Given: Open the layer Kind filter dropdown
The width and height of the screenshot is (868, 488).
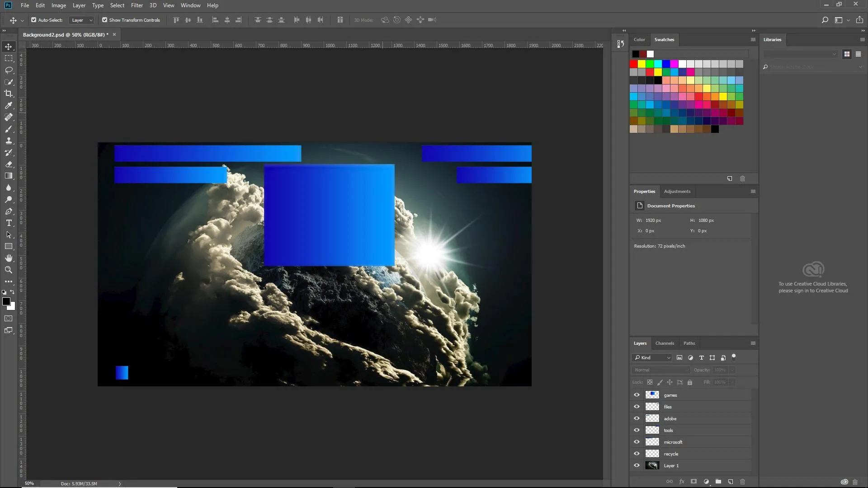Looking at the screenshot, I should pyautogui.click(x=652, y=357).
